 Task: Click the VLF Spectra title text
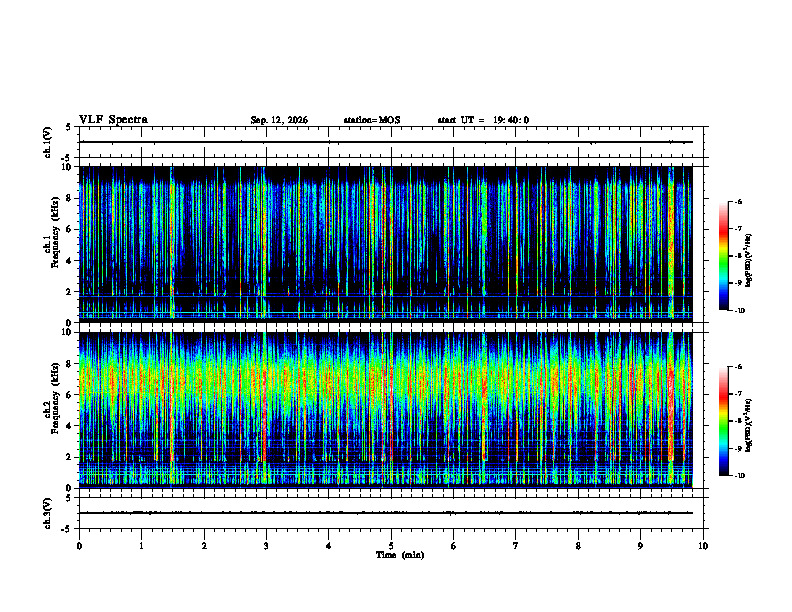point(113,120)
